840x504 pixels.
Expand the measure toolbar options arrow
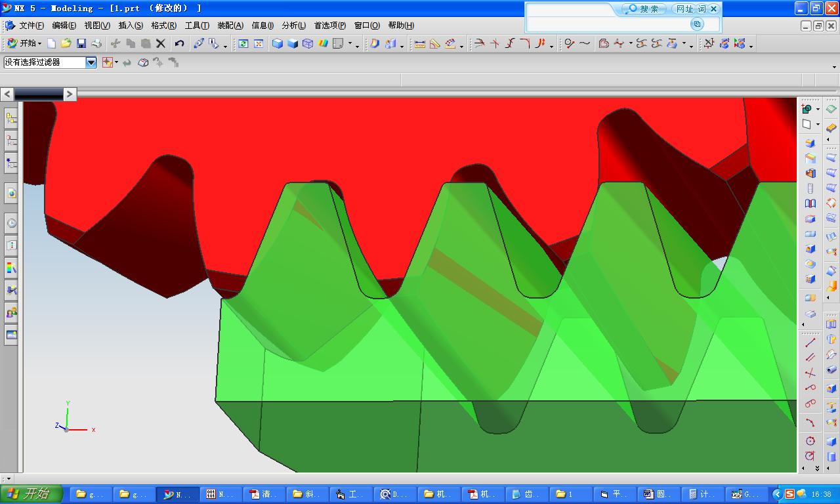(x=461, y=45)
